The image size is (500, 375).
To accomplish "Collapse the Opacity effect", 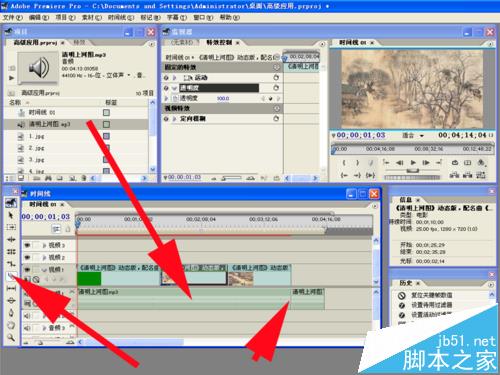I will tap(174, 88).
